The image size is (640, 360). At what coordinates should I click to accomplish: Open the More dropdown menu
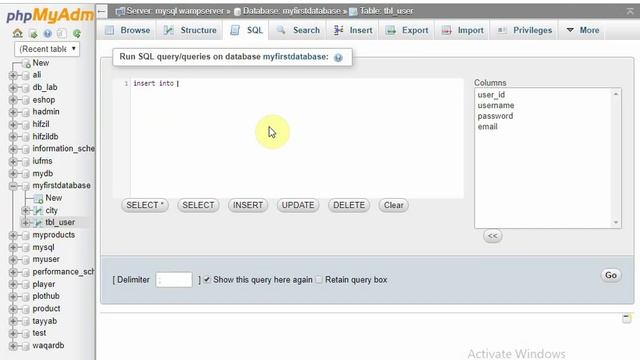tap(582, 30)
